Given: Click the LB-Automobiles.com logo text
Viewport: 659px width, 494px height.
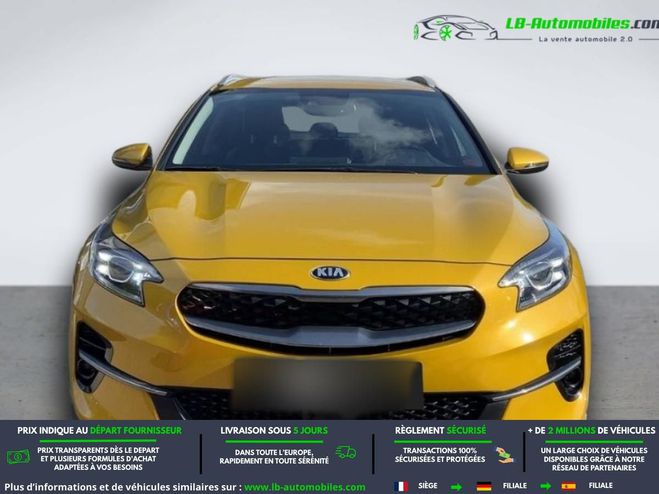Looking at the screenshot, I should pyautogui.click(x=582, y=24).
